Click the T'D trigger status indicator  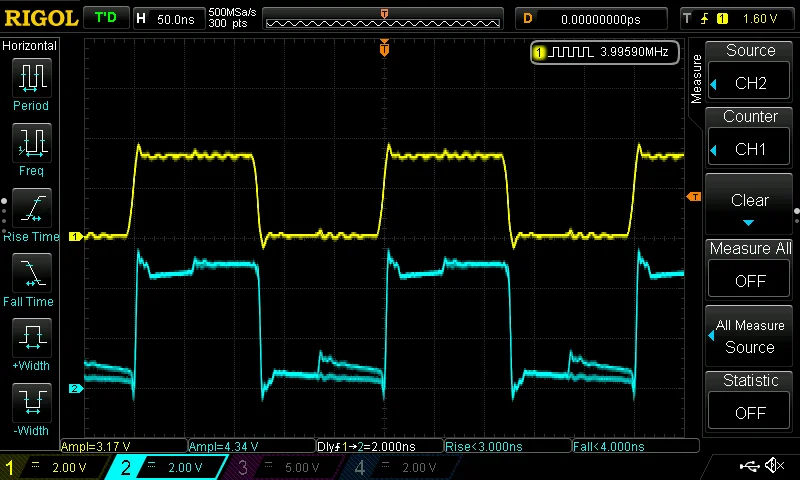tap(106, 18)
